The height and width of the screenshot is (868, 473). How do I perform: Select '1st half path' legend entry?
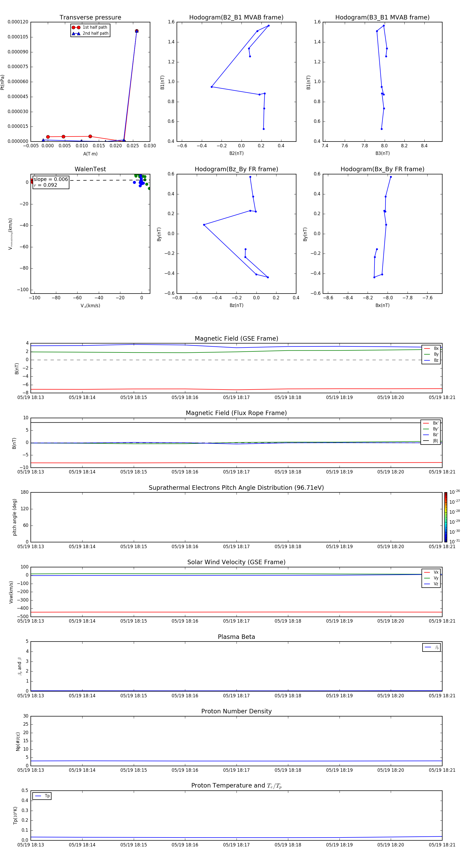(90, 27)
